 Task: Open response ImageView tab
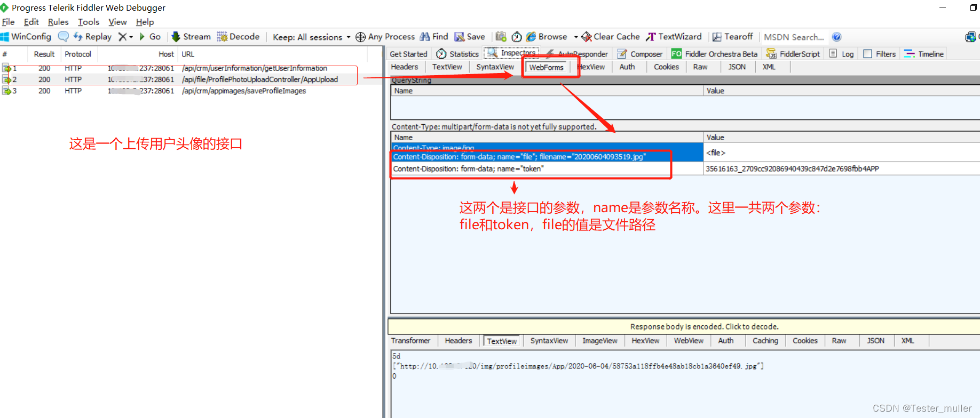click(x=599, y=341)
